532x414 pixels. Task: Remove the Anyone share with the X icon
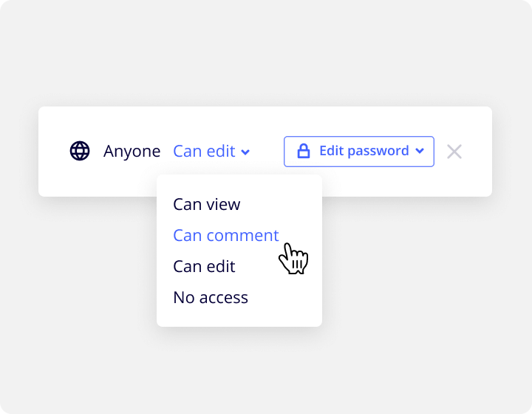click(454, 152)
